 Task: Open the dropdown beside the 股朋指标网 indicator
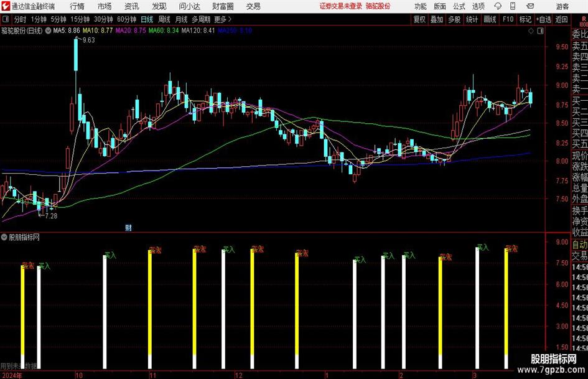4,237
